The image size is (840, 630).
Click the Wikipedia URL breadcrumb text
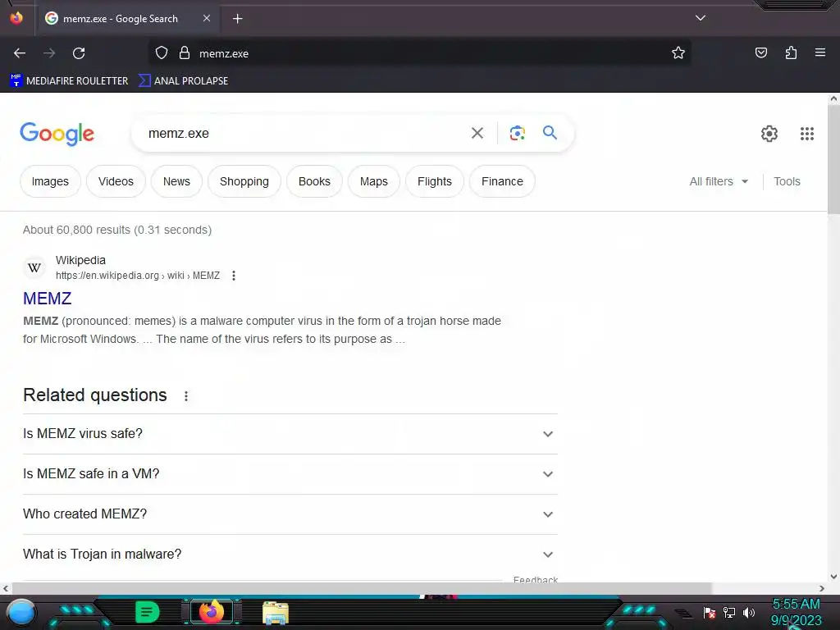pyautogui.click(x=138, y=276)
